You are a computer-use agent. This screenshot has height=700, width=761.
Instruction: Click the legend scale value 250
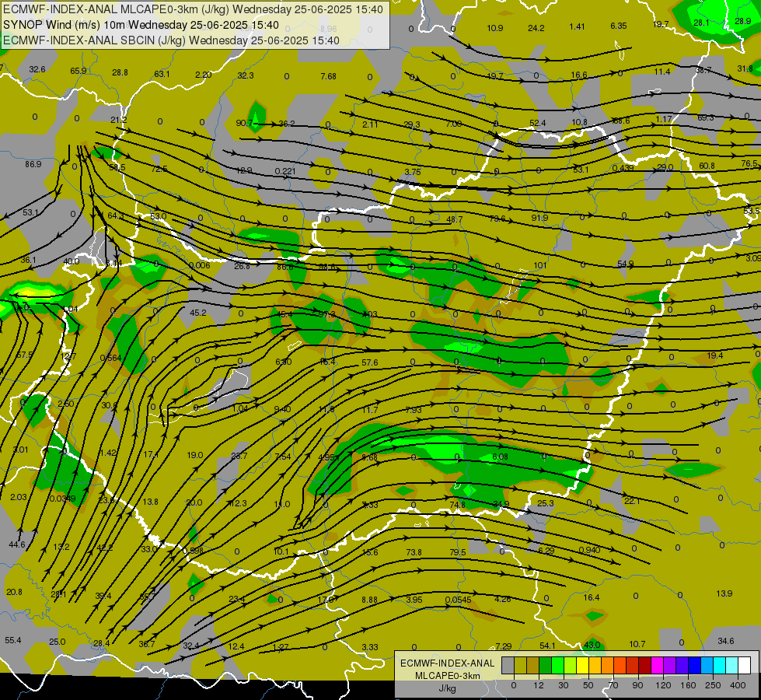click(x=713, y=685)
